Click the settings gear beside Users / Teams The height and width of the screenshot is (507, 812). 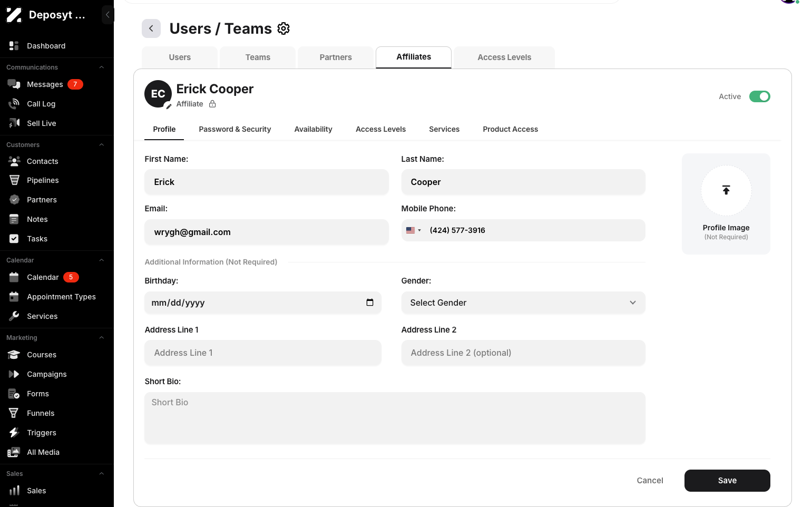[x=283, y=28]
